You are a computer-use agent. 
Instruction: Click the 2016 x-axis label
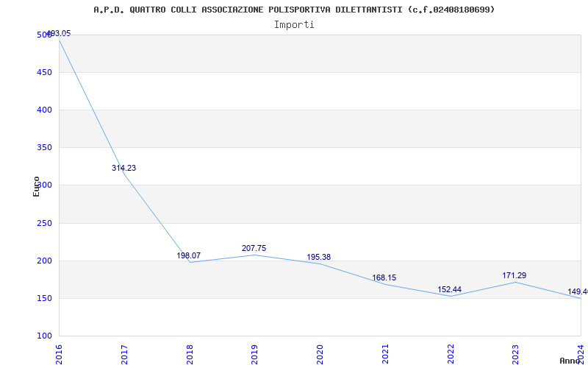[x=59, y=355]
